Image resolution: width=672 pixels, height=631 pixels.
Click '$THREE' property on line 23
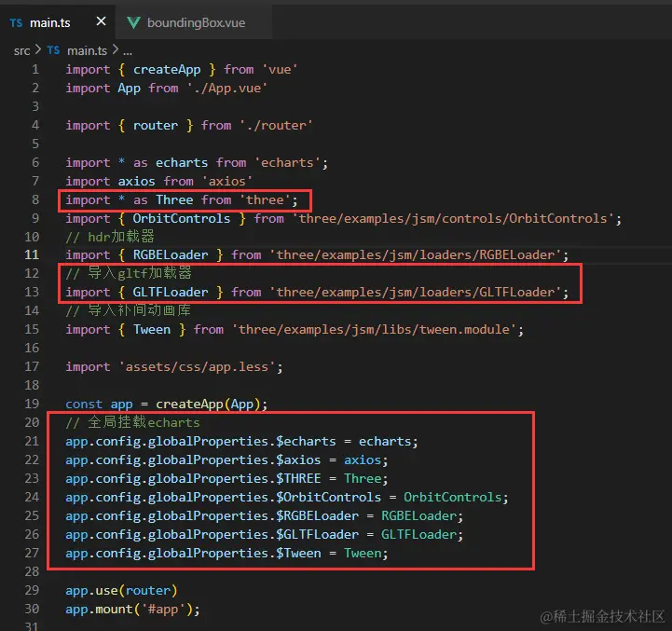[x=298, y=479]
